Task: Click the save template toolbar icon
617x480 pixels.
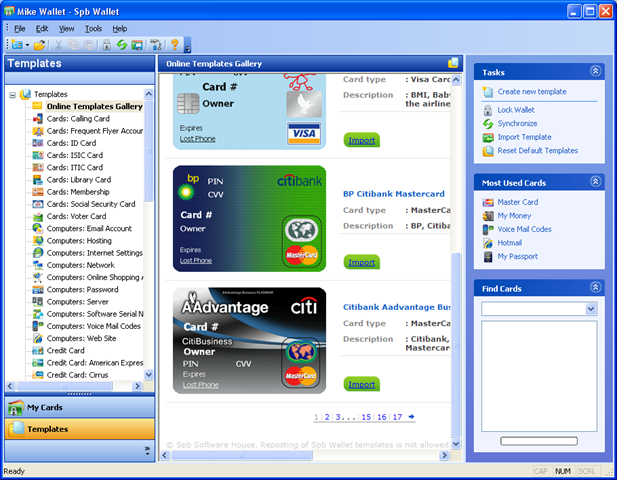Action: [x=137, y=45]
